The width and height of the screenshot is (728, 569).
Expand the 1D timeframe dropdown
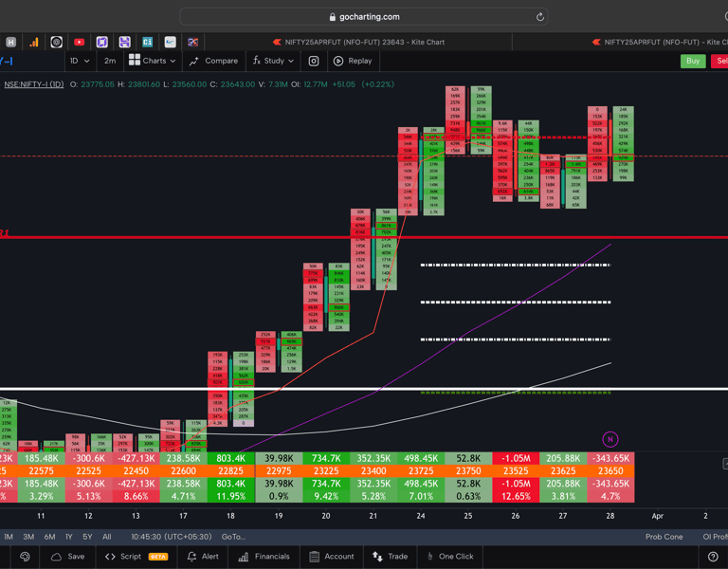tap(80, 61)
